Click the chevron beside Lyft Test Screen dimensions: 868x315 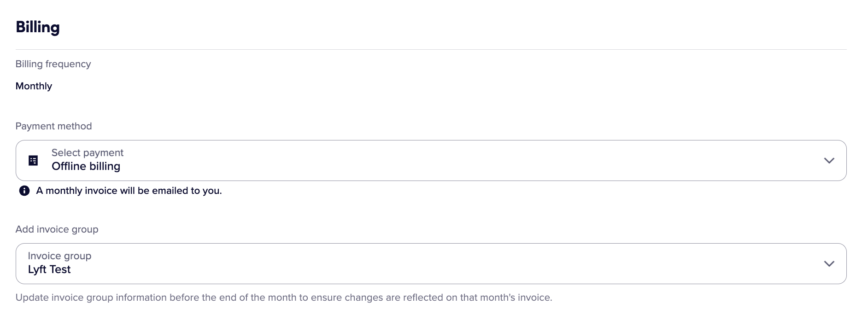(x=829, y=263)
